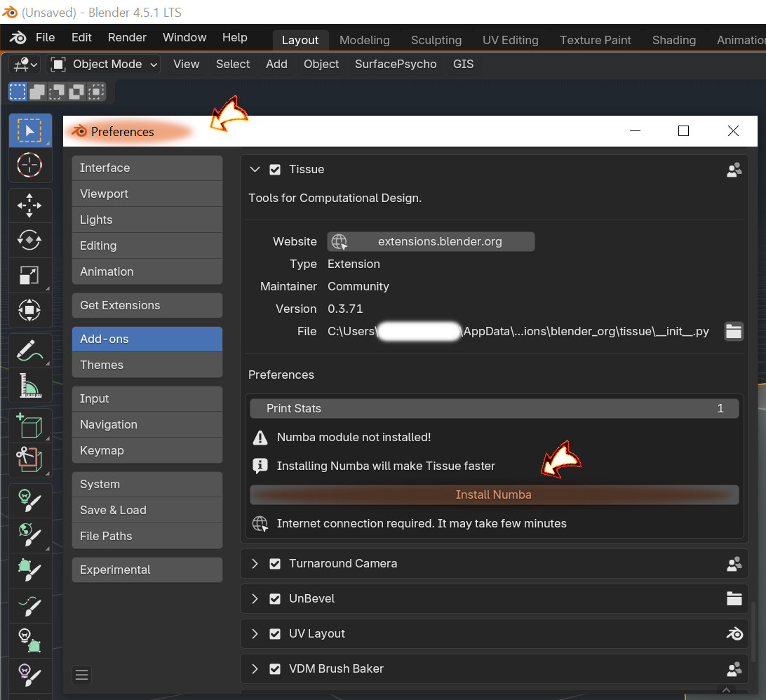Switch to the UV Editing workspace tab
766x700 pixels.
click(x=511, y=40)
